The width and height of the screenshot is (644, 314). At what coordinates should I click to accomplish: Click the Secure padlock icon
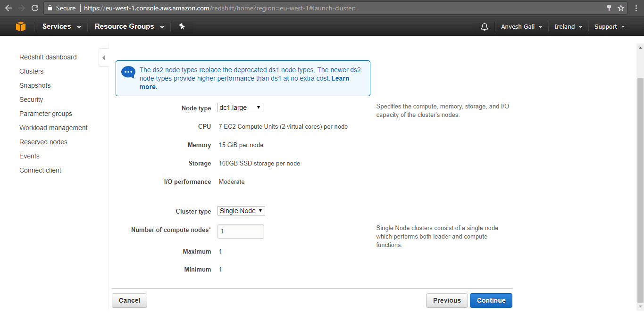pyautogui.click(x=50, y=8)
